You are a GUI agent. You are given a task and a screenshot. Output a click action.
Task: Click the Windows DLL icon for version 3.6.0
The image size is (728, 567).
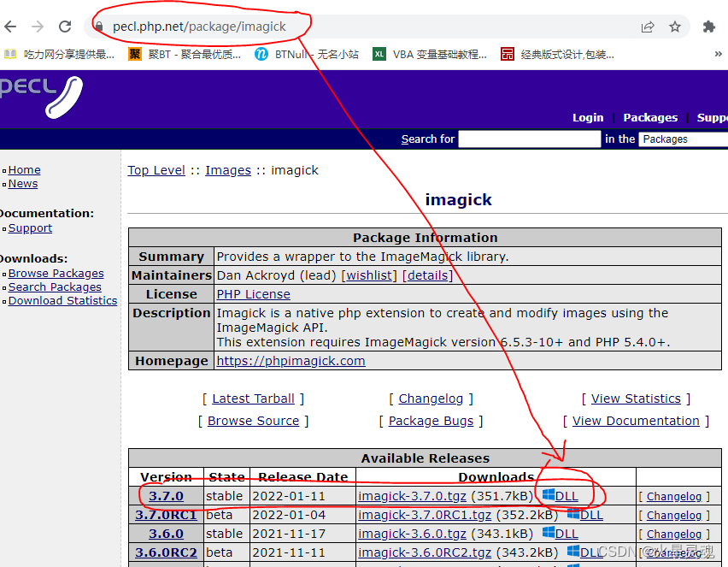pos(549,532)
